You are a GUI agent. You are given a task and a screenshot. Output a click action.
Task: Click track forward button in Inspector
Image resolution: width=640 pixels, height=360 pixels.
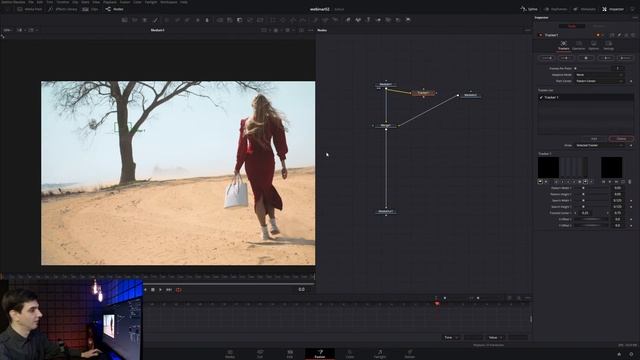[625, 58]
